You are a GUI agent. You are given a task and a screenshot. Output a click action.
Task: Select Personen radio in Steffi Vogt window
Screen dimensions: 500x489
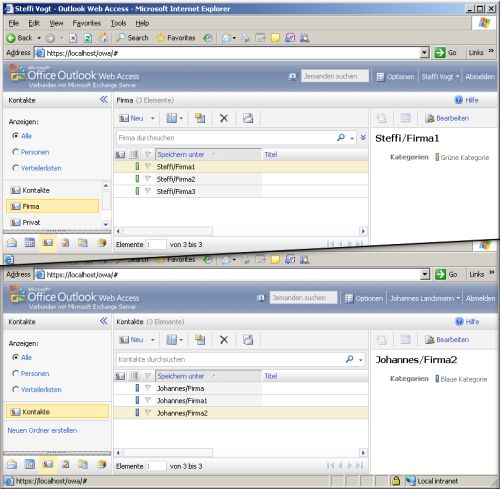coord(15,152)
